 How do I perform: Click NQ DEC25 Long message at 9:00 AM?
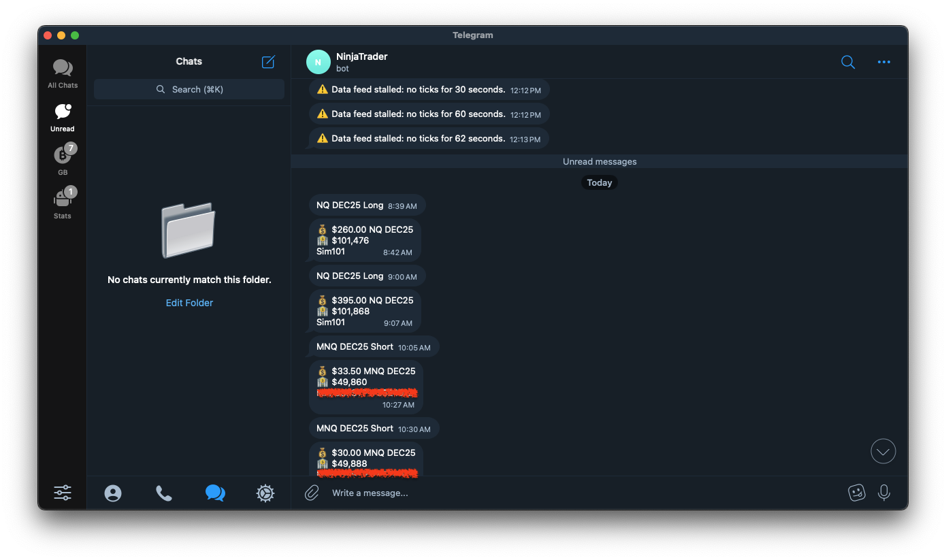[368, 276]
